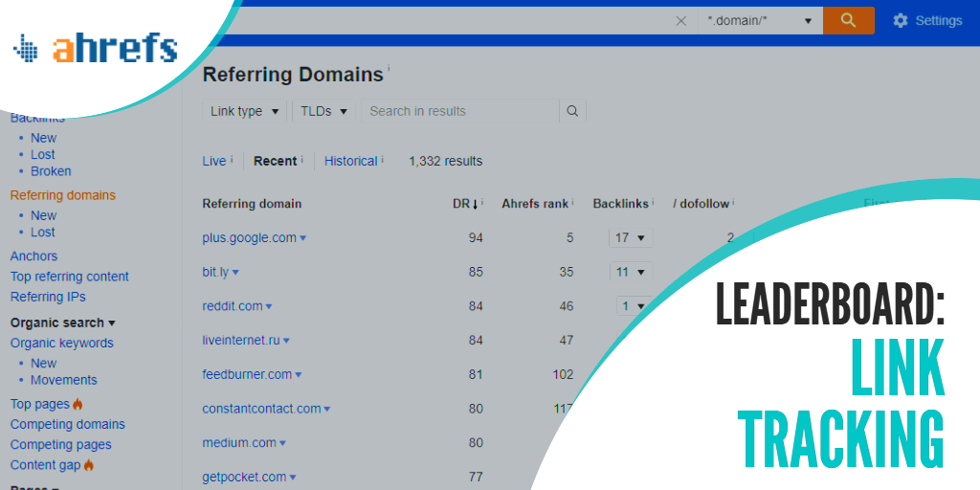Open dropdown arrow next to reddit.com
Screen dimensions: 980x490
[x=269, y=307]
